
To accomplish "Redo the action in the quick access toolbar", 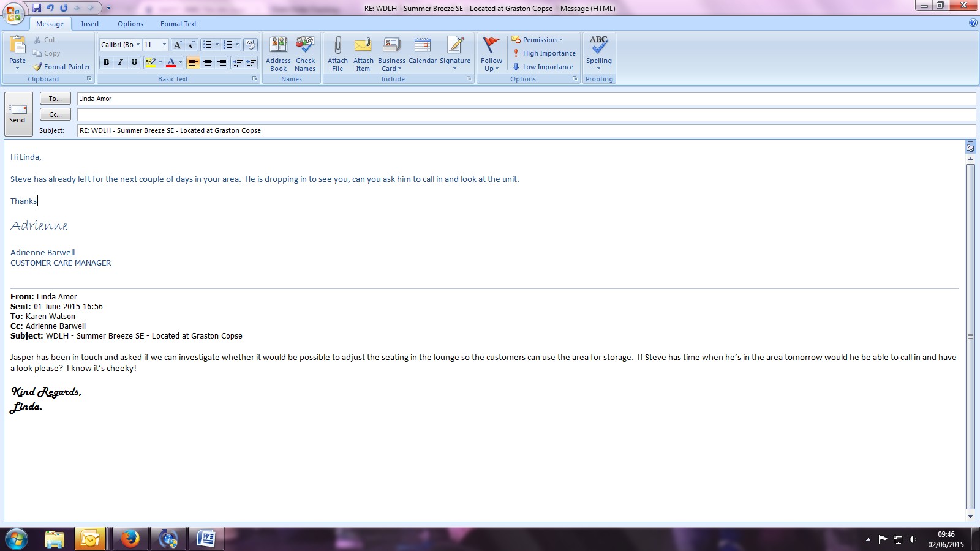I will coord(64,8).
